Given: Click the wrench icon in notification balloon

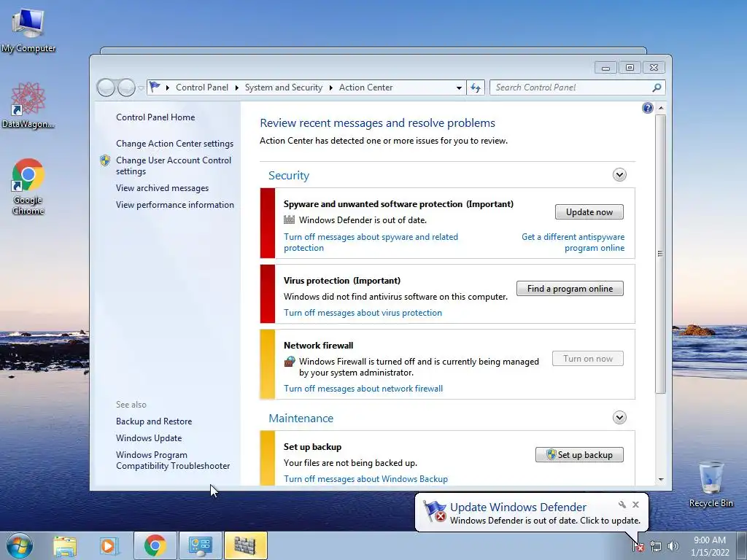Looking at the screenshot, I should coord(622,505).
